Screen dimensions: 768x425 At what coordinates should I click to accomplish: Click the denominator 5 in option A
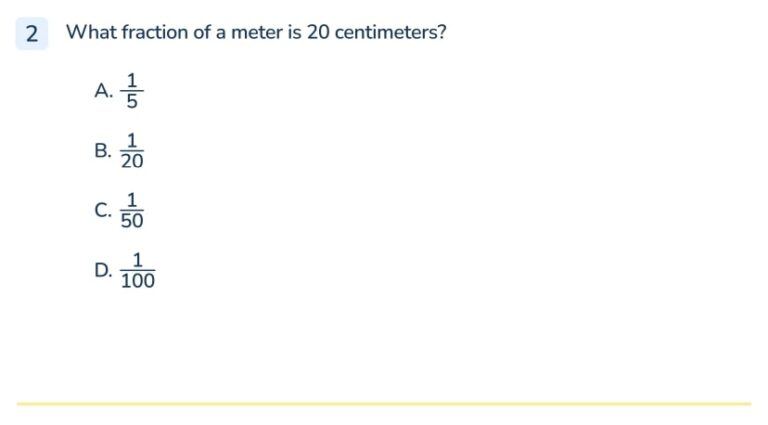coord(132,101)
